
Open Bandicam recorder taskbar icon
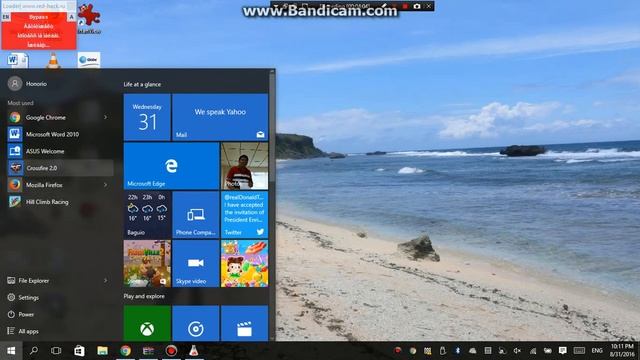click(171, 351)
